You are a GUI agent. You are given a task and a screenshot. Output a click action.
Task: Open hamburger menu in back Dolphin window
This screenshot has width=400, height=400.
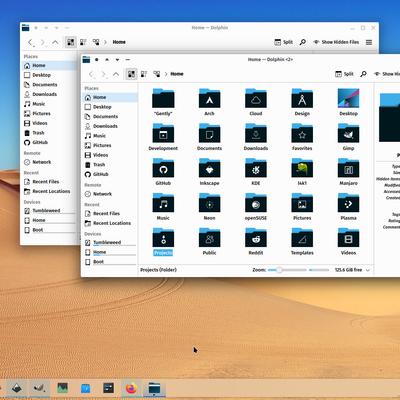[369, 42]
